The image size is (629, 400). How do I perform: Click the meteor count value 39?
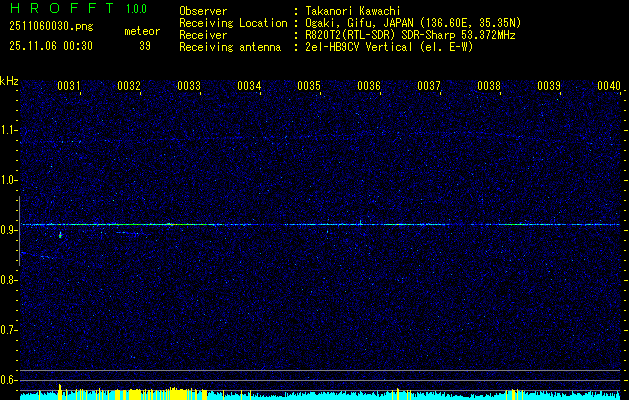(x=145, y=45)
